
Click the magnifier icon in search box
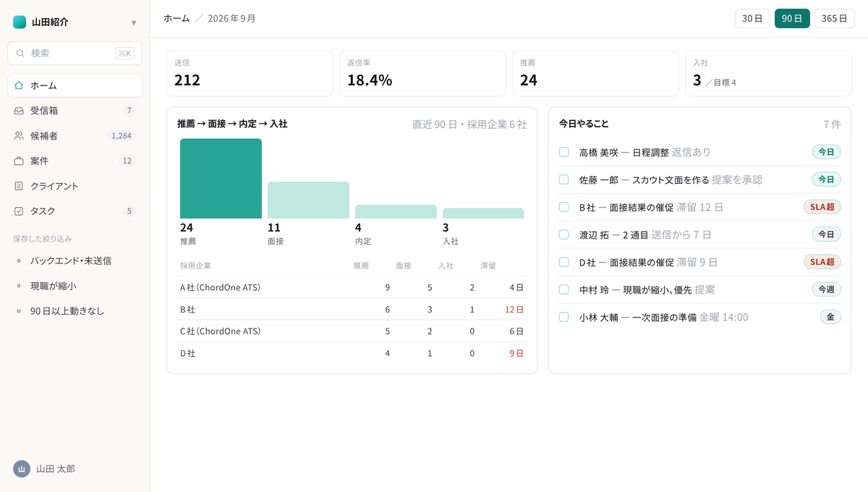tap(20, 53)
